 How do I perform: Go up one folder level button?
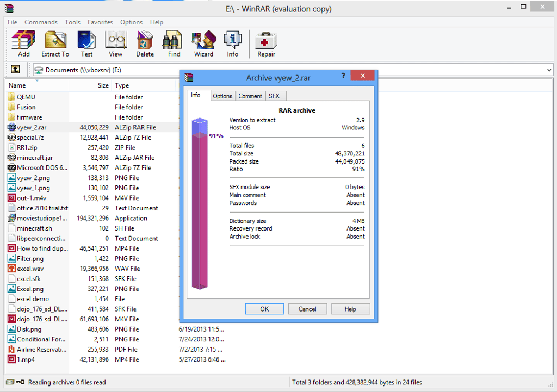pyautogui.click(x=15, y=69)
